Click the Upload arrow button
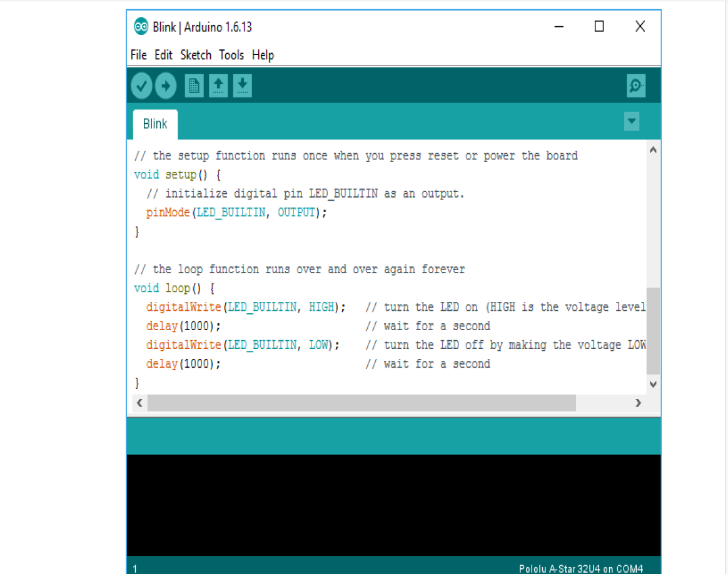728x574 pixels. (166, 86)
